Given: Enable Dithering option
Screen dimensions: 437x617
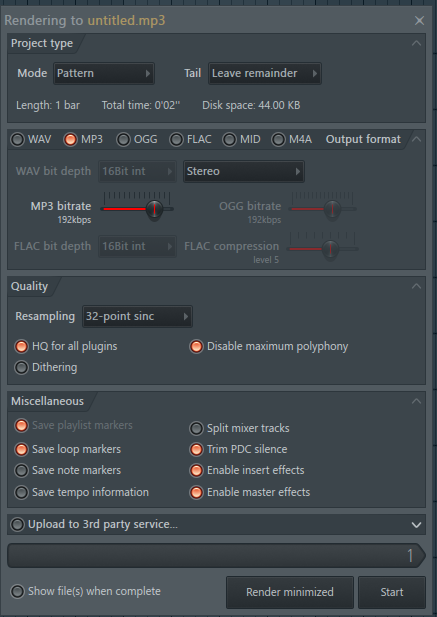Looking at the screenshot, I should pos(21,367).
